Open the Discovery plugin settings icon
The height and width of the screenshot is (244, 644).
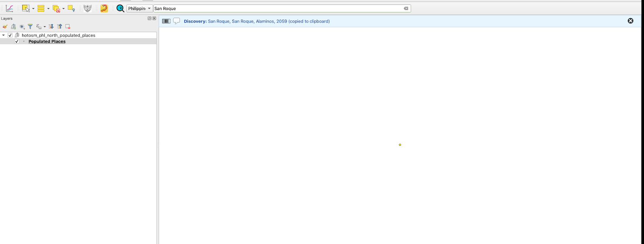tap(120, 8)
